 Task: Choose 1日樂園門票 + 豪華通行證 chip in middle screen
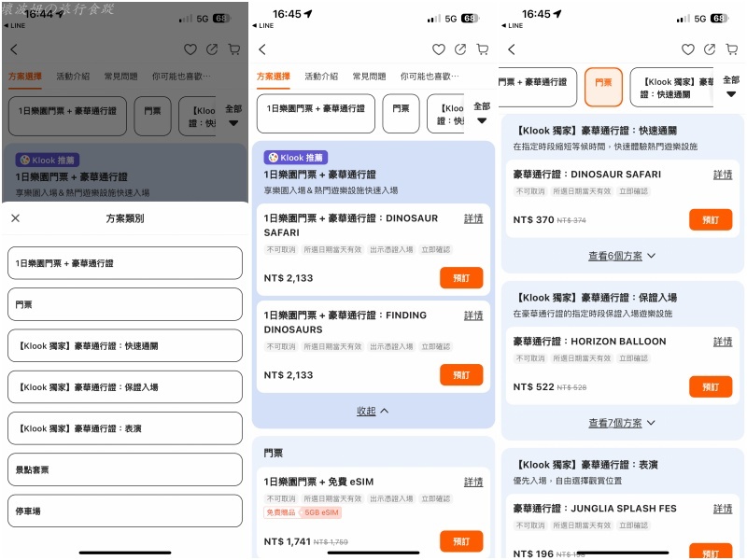pyautogui.click(x=316, y=113)
